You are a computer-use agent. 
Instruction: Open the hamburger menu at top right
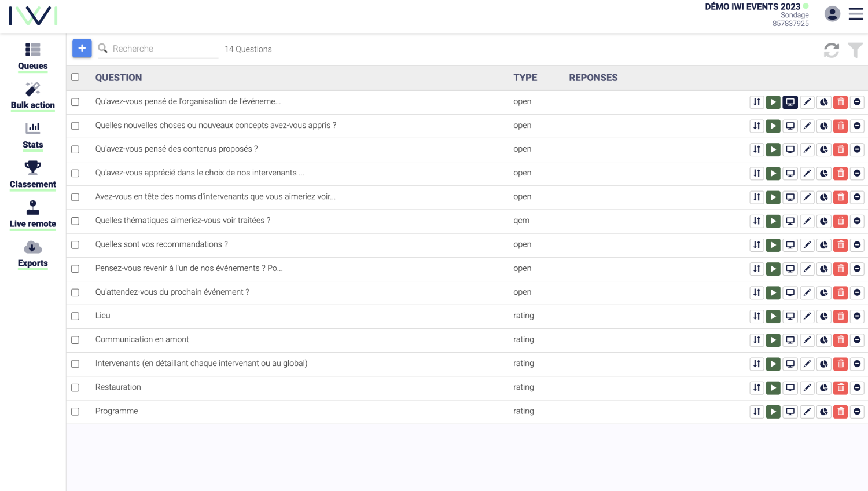(x=856, y=14)
